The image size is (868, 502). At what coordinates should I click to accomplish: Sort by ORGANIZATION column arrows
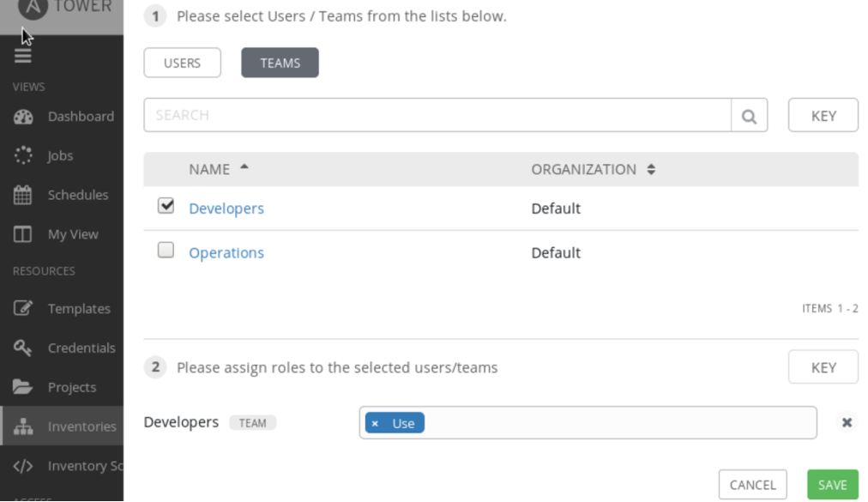click(651, 170)
